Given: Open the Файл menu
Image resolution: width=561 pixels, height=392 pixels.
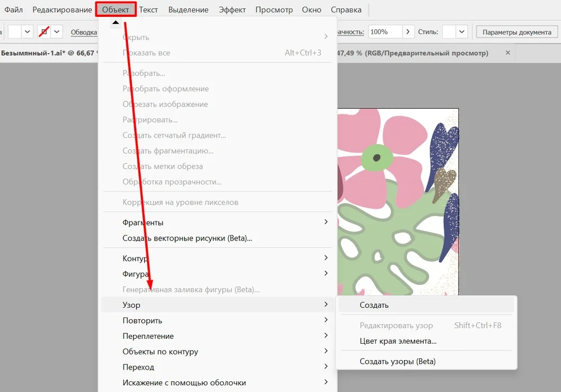Looking at the screenshot, I should click(13, 10).
